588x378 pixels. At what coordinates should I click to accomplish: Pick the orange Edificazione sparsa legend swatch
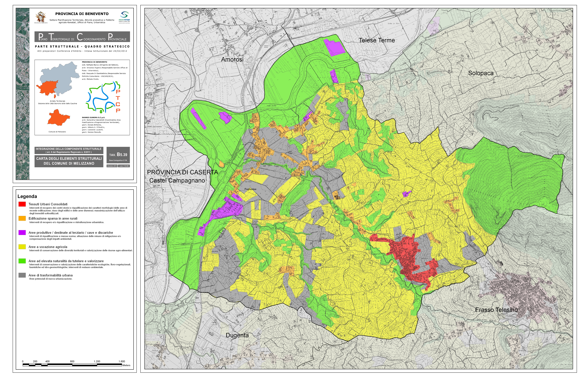(x=22, y=218)
